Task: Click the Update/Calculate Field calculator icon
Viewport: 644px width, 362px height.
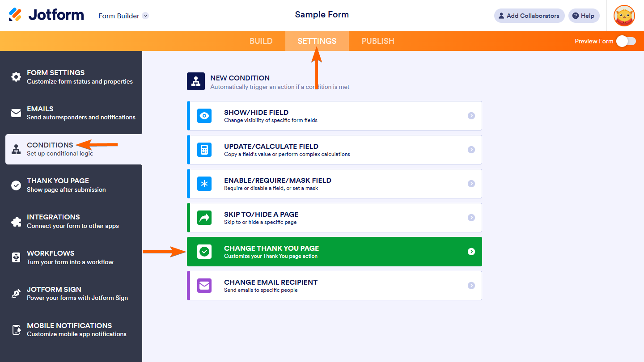Action: (x=204, y=150)
